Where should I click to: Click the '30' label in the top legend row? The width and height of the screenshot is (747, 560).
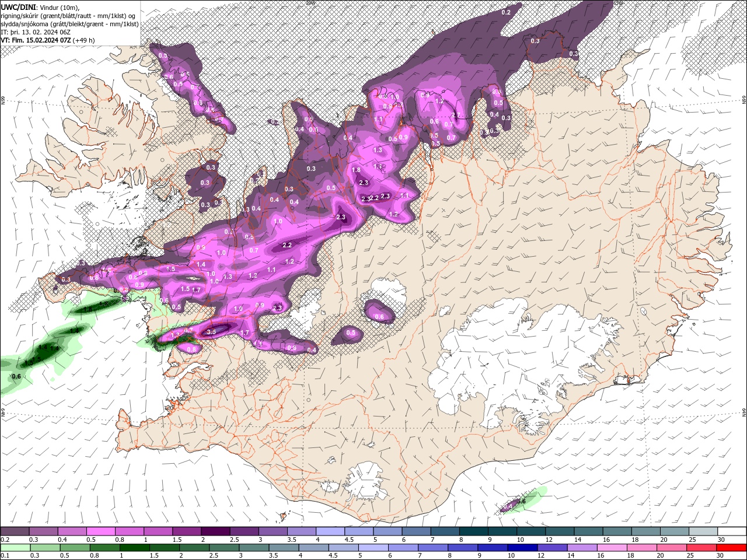point(721,540)
